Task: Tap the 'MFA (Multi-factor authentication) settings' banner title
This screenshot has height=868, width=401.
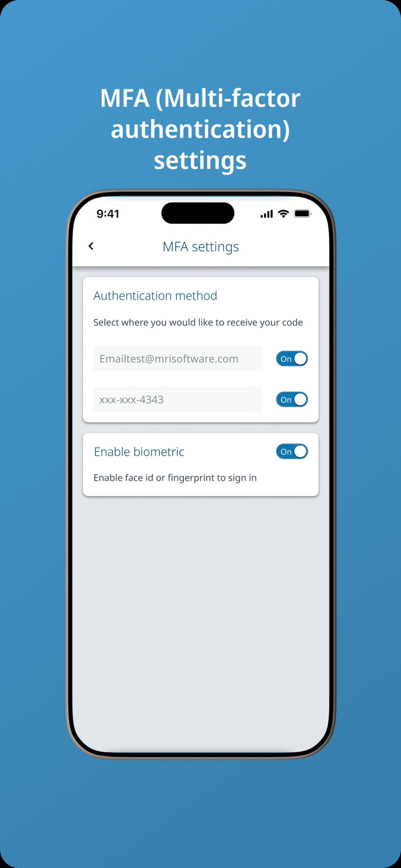Action: tap(200, 129)
